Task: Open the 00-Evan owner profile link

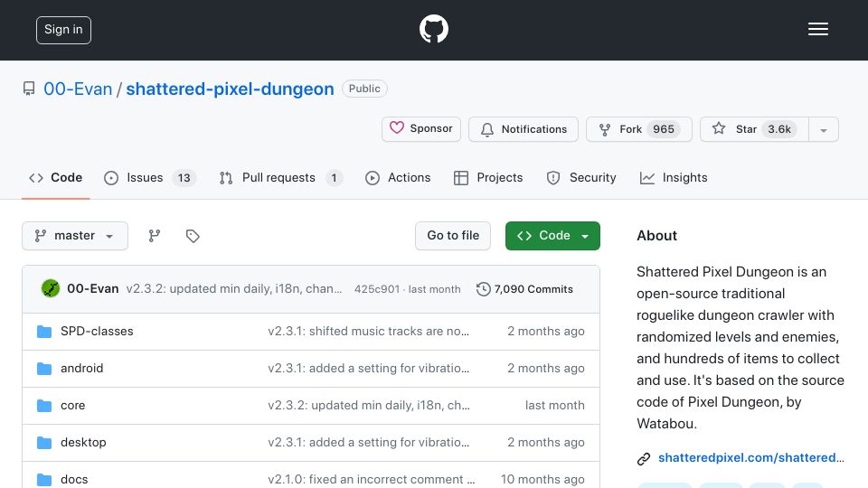Action: (x=78, y=89)
